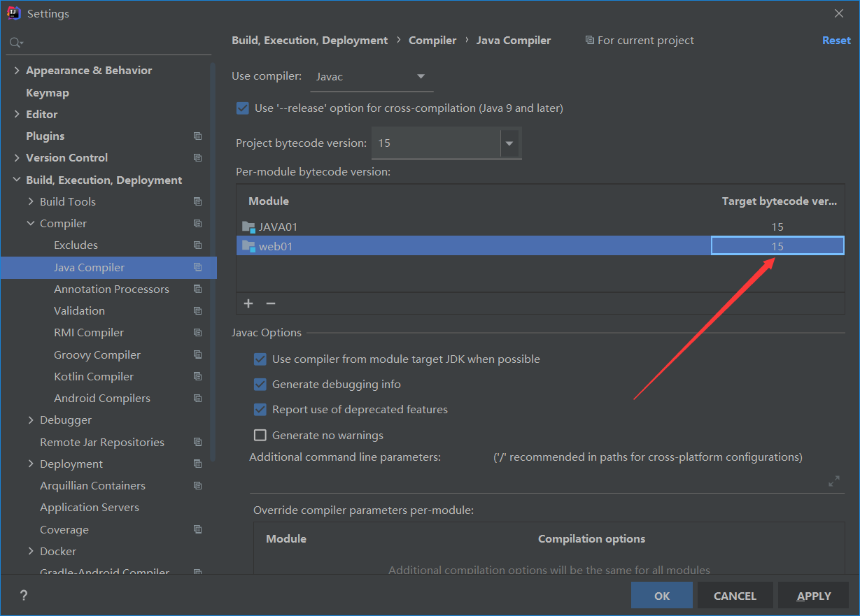
Task: Click the search magnifier icon in settings
Action: pyautogui.click(x=15, y=43)
